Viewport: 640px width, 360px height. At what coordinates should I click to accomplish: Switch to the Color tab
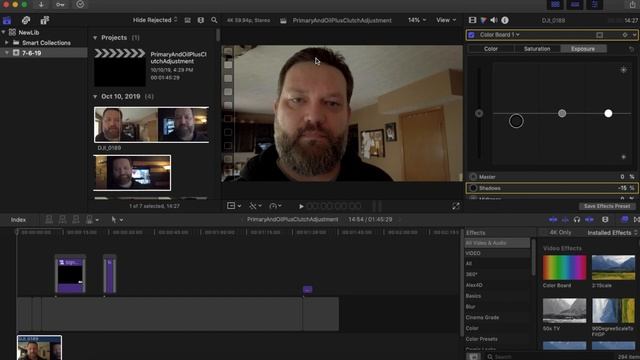point(491,49)
